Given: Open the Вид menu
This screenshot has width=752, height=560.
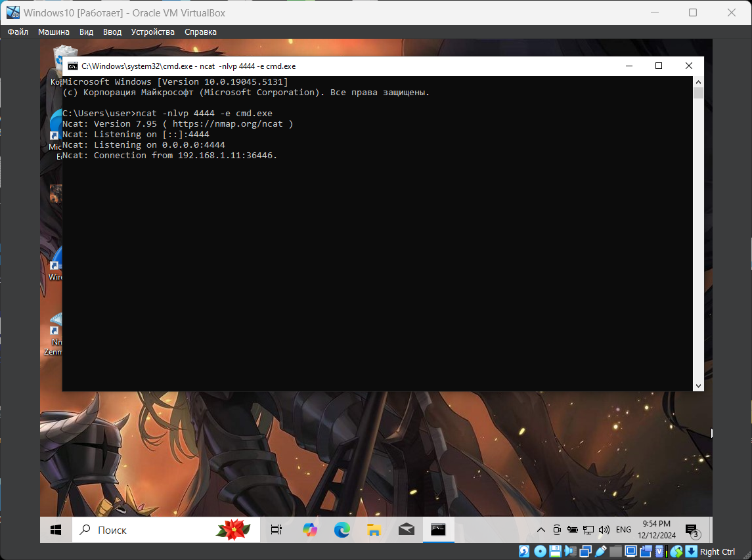Looking at the screenshot, I should (86, 32).
